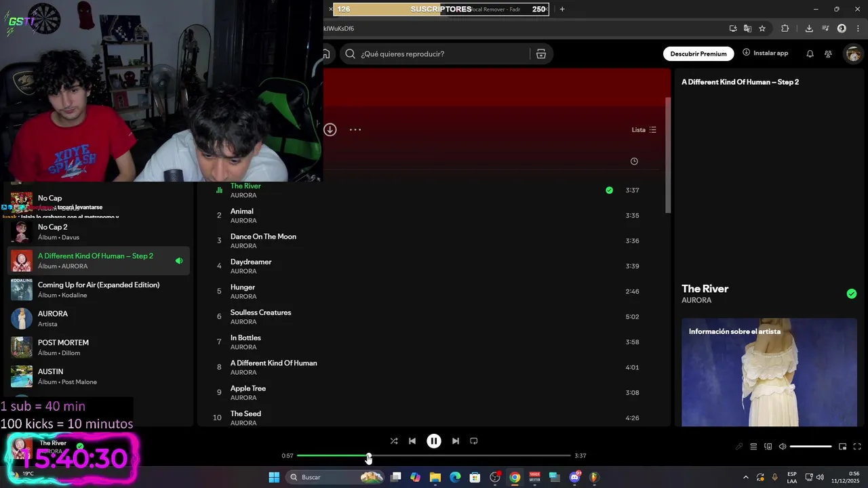
Task: Mute the player volume speaker icon
Action: coord(782,447)
